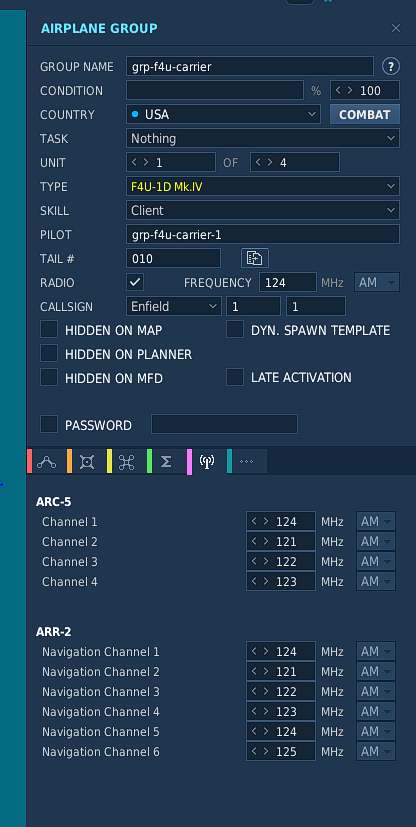This screenshot has height=827, width=416.
Task: Open the Enfield callsign dropdown
Action: [173, 306]
